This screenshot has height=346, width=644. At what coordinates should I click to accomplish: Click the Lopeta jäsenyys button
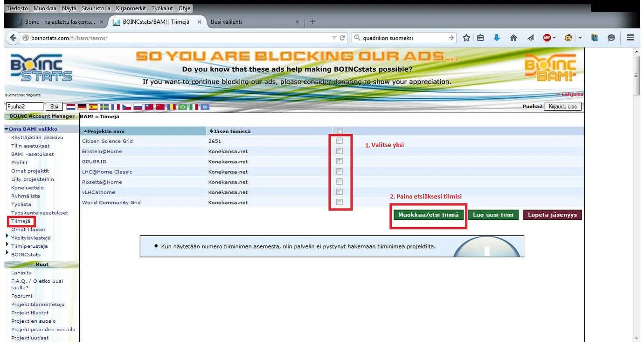tap(553, 215)
